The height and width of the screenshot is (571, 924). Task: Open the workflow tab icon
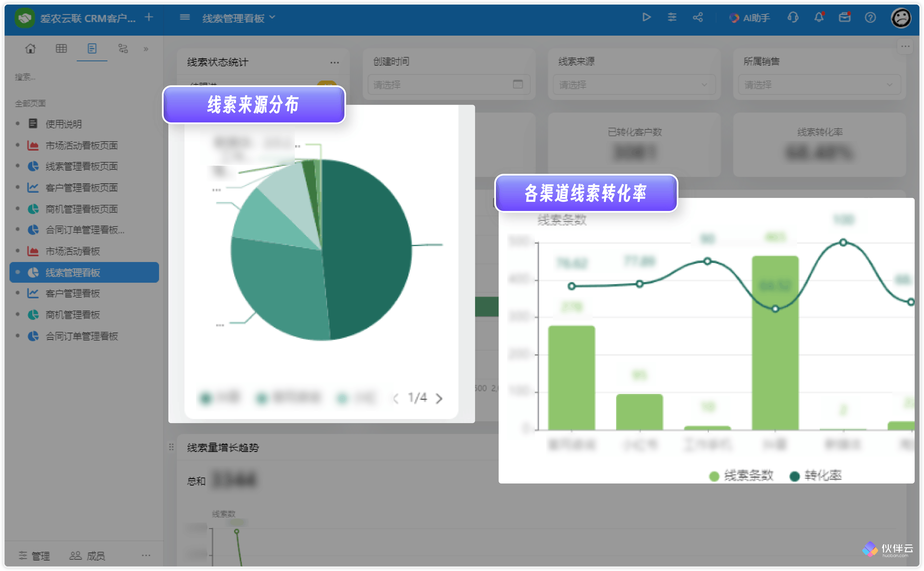tap(123, 49)
